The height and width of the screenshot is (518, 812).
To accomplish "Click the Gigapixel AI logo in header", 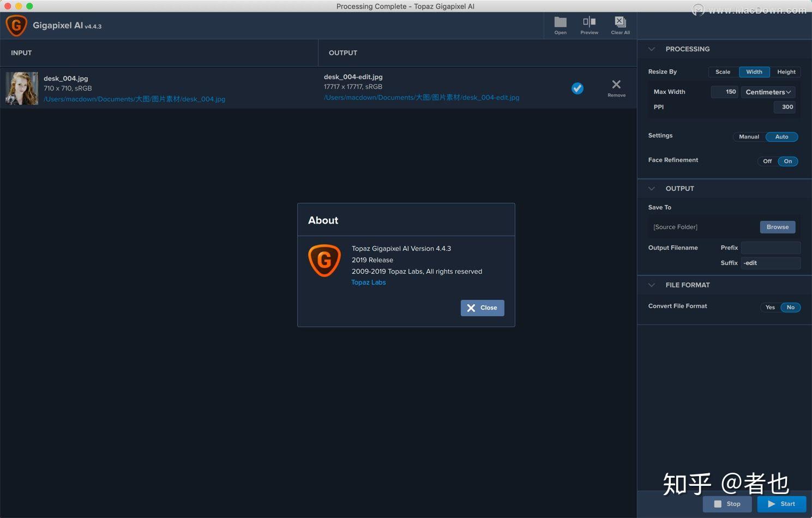I will click(16, 26).
